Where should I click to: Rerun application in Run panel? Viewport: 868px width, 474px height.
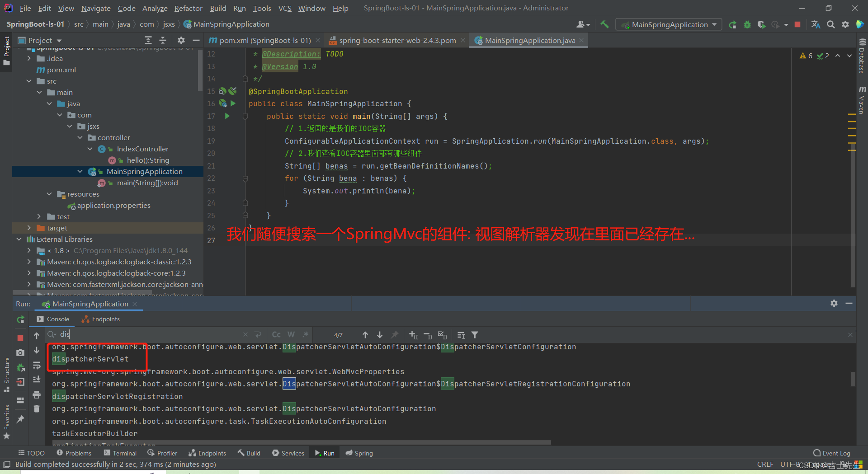[x=20, y=319]
